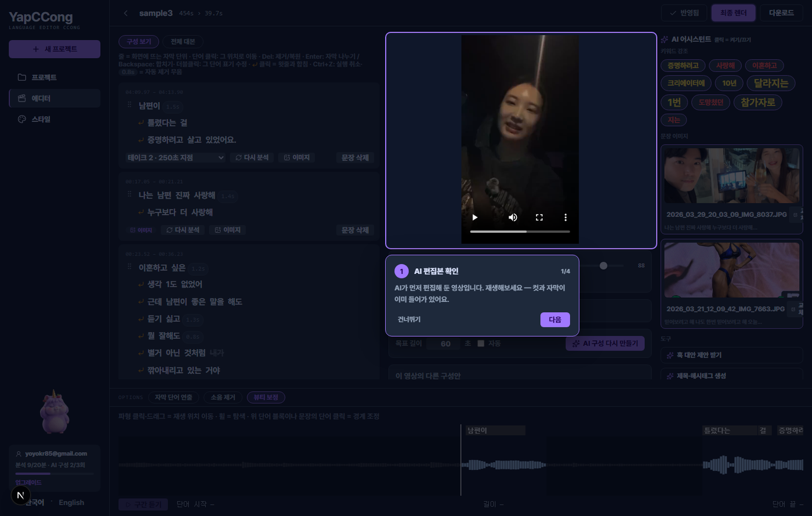Delete the 남편이 sentence with 문장 삭제
The height and width of the screenshot is (516, 812).
coord(355,157)
